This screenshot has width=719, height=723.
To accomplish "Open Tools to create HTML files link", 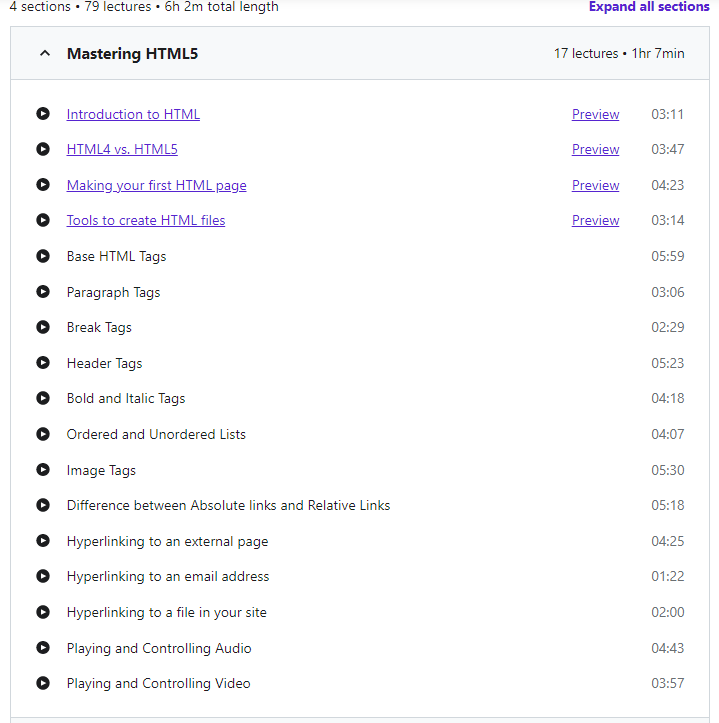I will (146, 220).
